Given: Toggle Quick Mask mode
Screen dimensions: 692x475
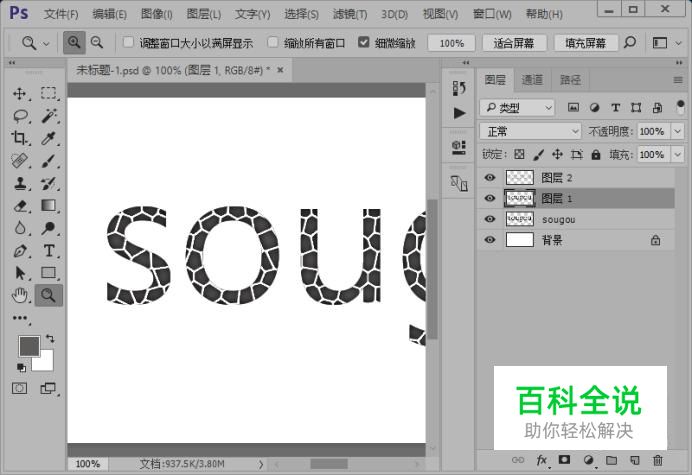Looking at the screenshot, I should click(19, 388).
